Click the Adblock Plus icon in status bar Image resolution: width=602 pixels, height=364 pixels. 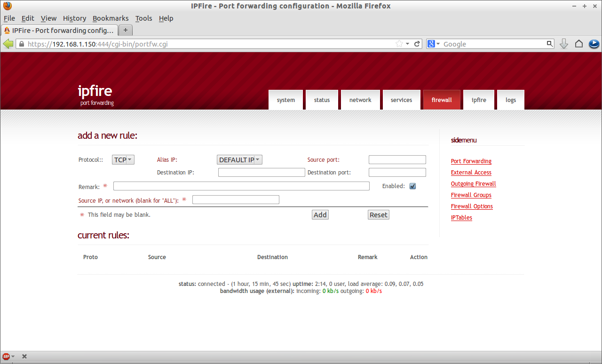[6, 356]
